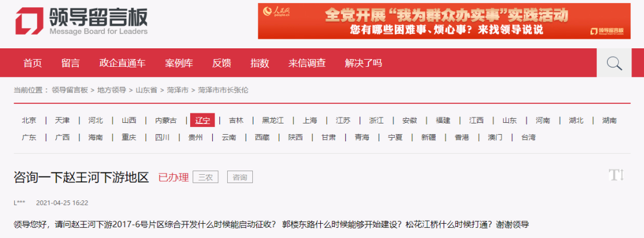644x238 pixels.
Task: Select 青海 in the province list
Action: (x=362, y=137)
